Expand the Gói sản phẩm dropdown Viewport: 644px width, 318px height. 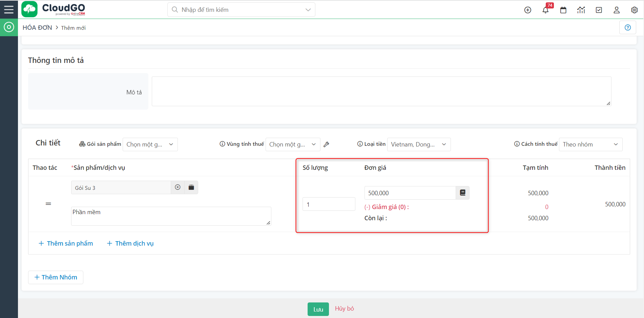150,144
